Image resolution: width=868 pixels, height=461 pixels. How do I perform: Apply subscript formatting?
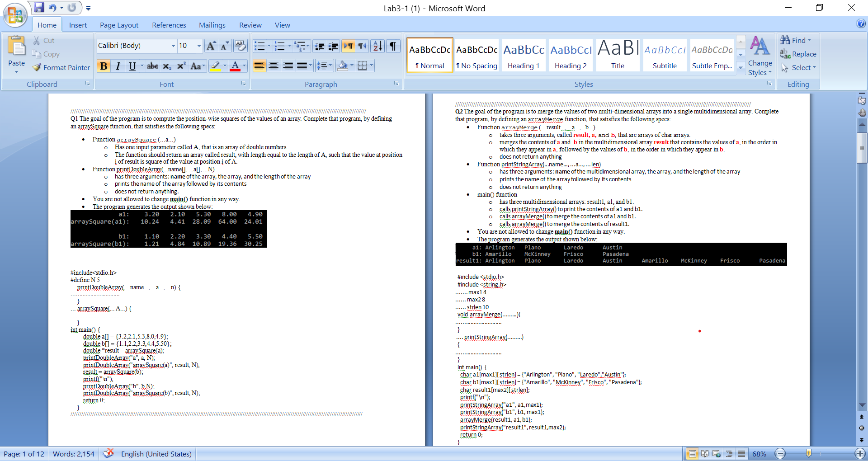pos(166,66)
